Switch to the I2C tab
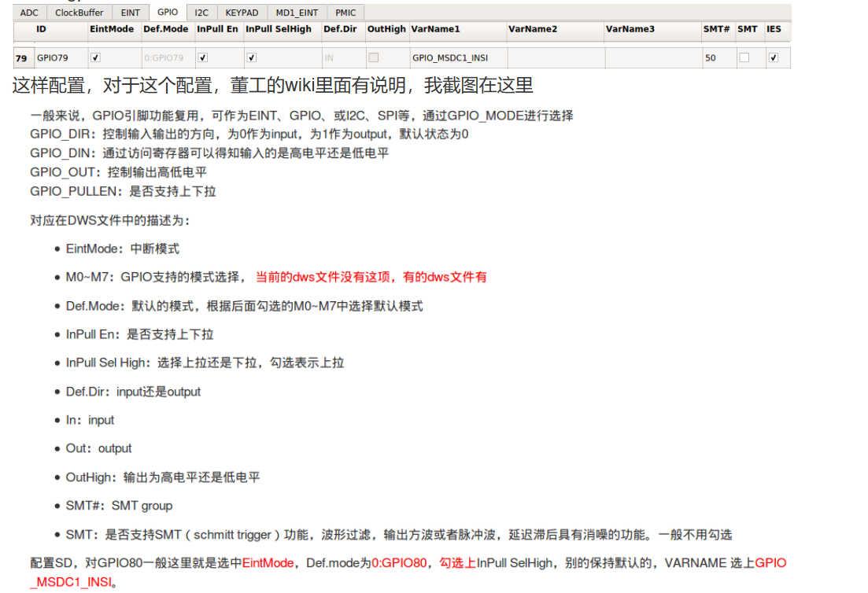Viewport: 868px width, 593px height. pyautogui.click(x=201, y=12)
